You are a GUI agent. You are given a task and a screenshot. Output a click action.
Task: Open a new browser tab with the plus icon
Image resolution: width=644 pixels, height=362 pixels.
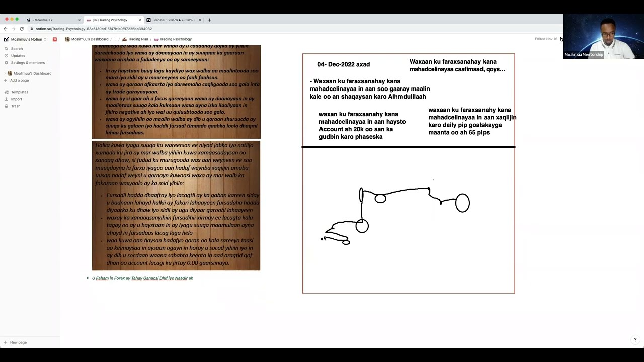pyautogui.click(x=209, y=20)
